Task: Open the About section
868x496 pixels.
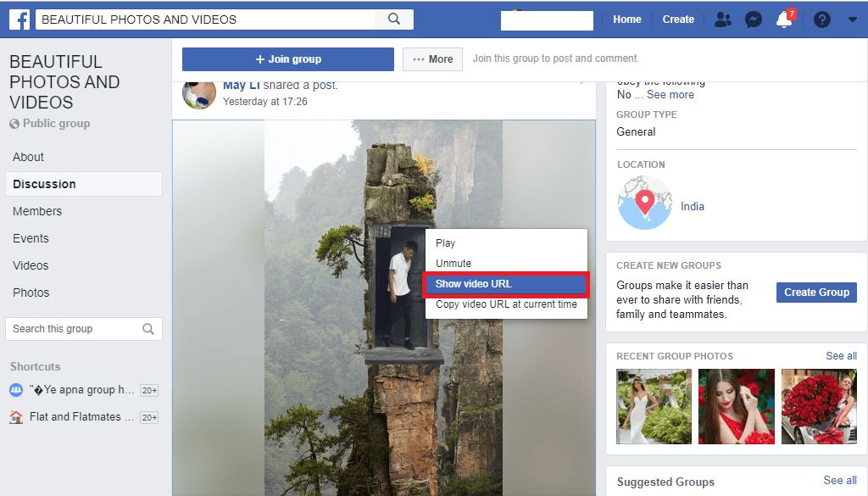Action: (x=28, y=157)
